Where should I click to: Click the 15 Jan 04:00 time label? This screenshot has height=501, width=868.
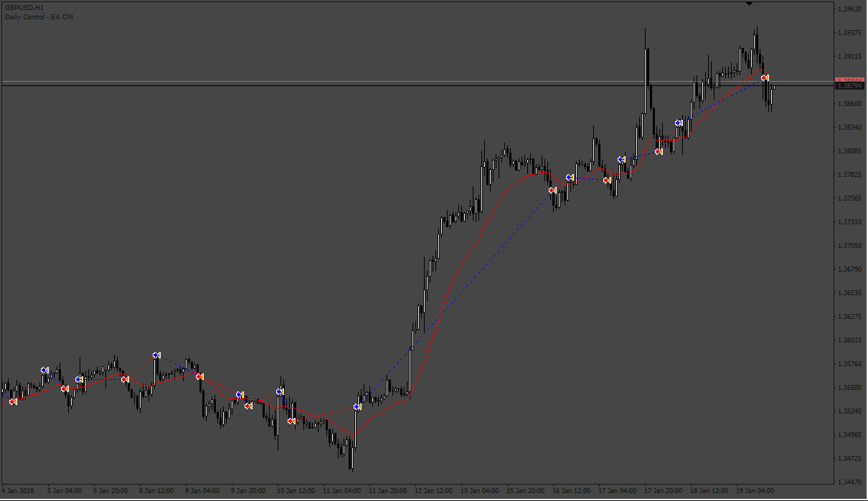click(479, 492)
